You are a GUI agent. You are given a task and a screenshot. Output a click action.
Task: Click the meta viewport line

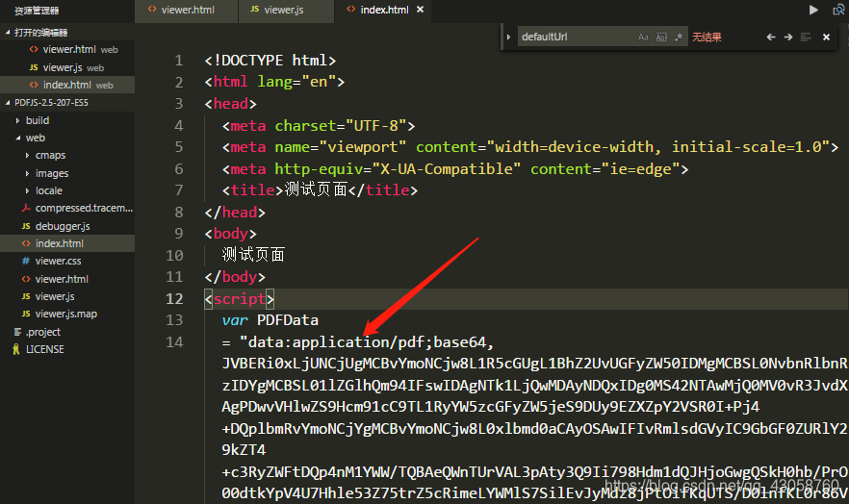click(530, 147)
